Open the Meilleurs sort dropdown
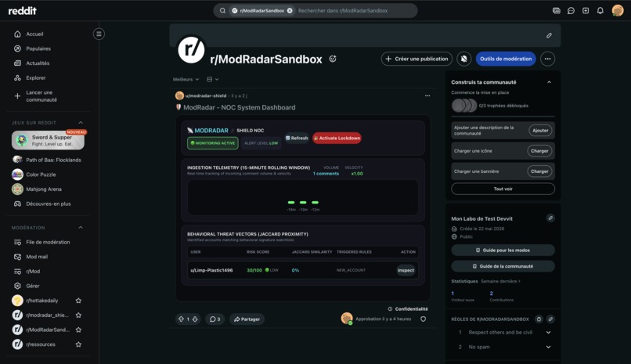Screen dimensions: 631x364 (x=186, y=79)
